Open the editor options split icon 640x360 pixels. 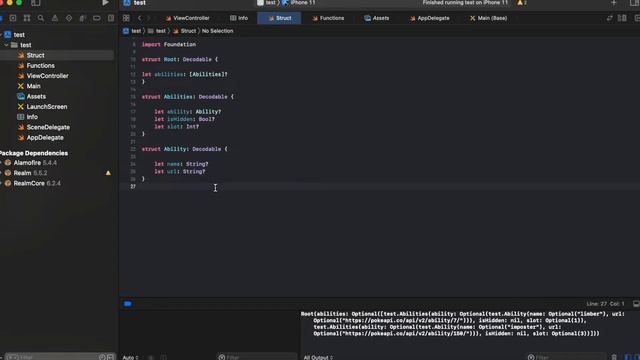(622, 18)
